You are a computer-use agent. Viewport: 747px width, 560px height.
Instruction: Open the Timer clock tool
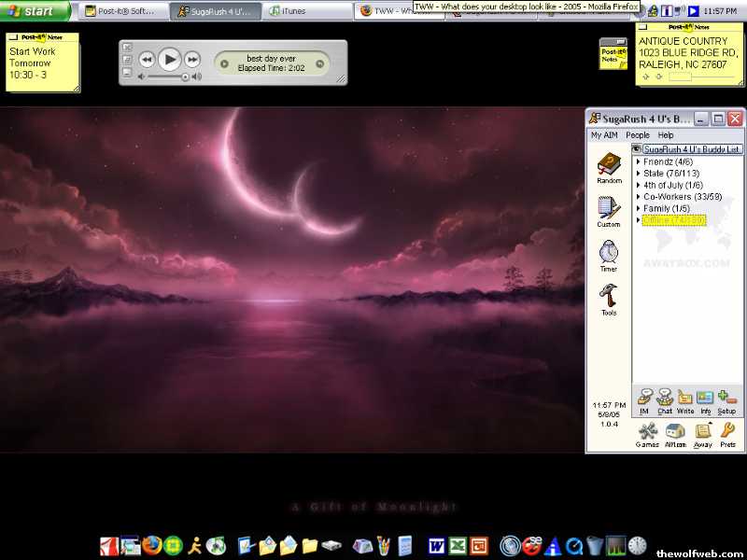(609, 254)
